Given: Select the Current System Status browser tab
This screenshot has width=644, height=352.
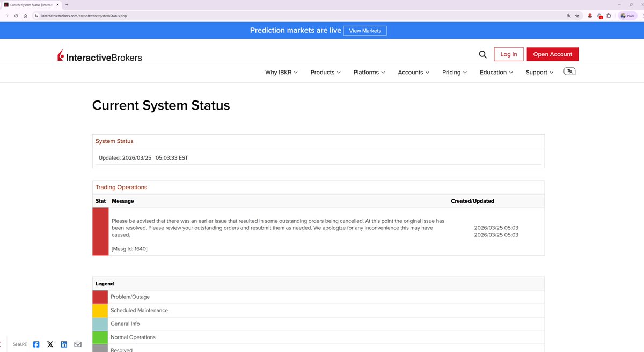Looking at the screenshot, I should tap(31, 4).
